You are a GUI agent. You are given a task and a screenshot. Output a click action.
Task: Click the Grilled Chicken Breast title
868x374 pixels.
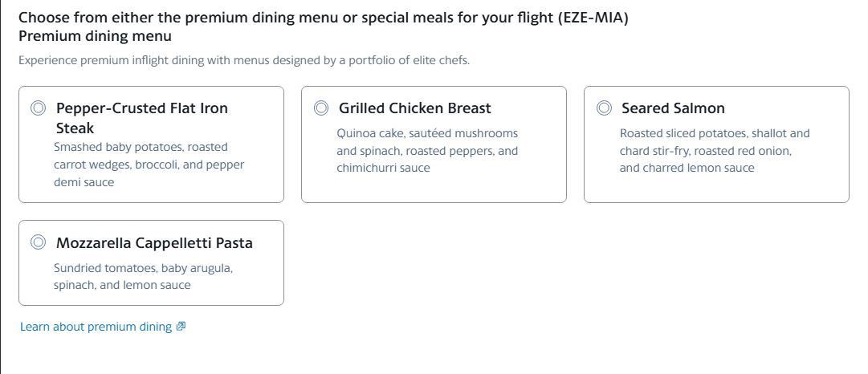coord(414,108)
